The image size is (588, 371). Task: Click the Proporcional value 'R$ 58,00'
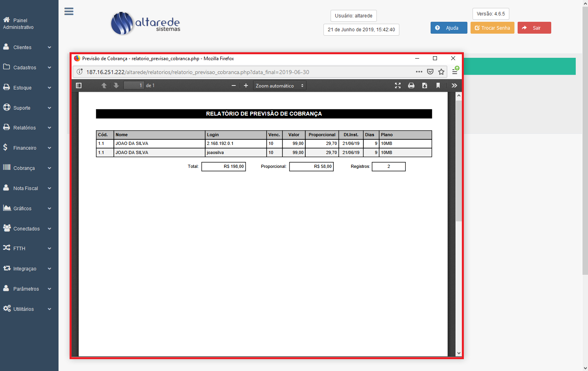[311, 167]
